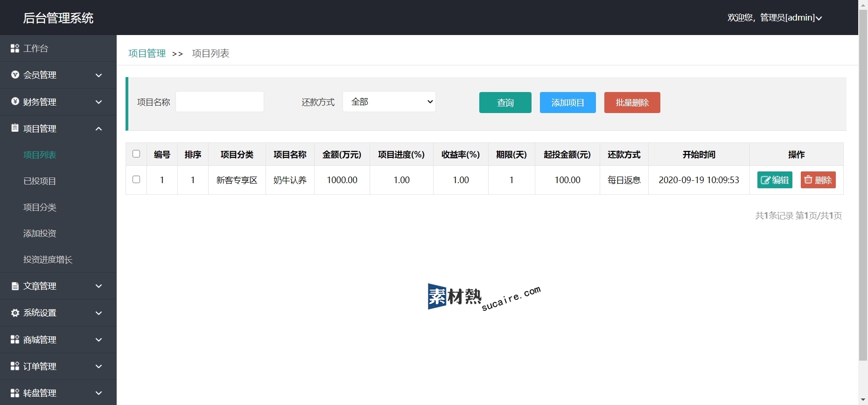
Task: Go to 工作台 in the sidebar
Action: (x=36, y=48)
